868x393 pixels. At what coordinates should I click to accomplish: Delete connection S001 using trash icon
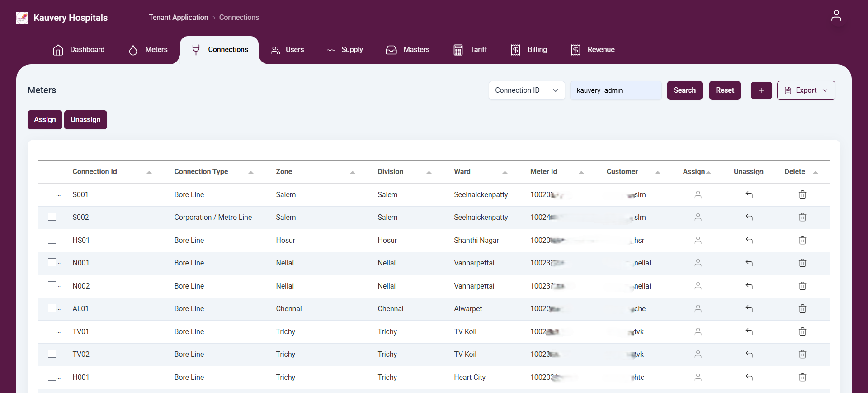pos(802,194)
